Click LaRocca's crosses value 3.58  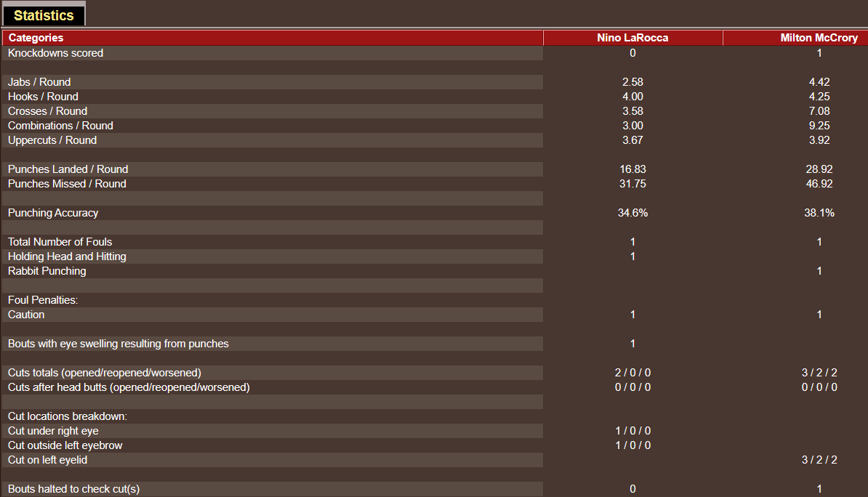pyautogui.click(x=632, y=111)
